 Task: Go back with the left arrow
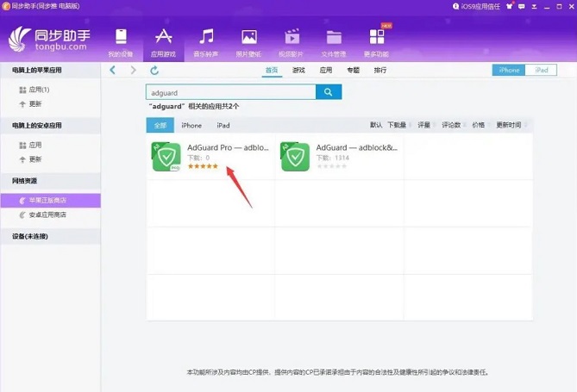click(x=113, y=70)
